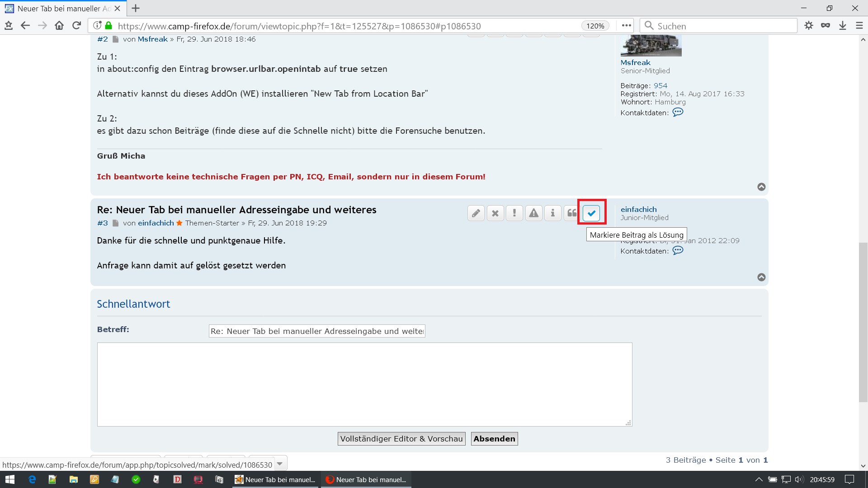Open the page actions three-dot menu
The height and width of the screenshot is (488, 868).
click(626, 26)
